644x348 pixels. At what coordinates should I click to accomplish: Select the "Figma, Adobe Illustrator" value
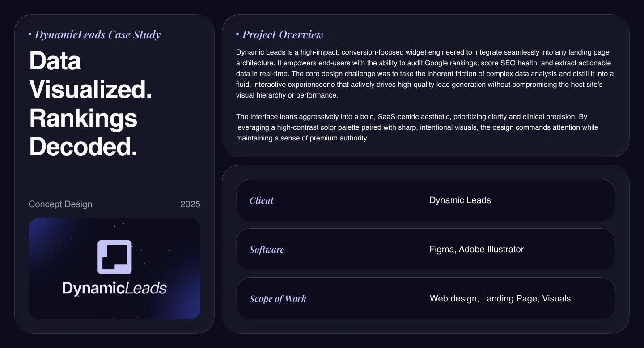[476, 250]
